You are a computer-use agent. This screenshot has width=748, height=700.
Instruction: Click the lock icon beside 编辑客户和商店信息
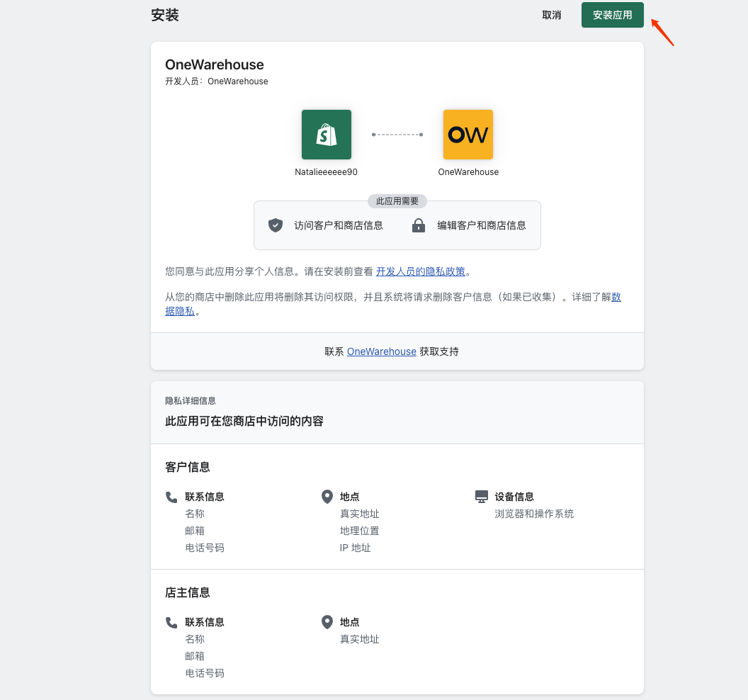(x=419, y=225)
